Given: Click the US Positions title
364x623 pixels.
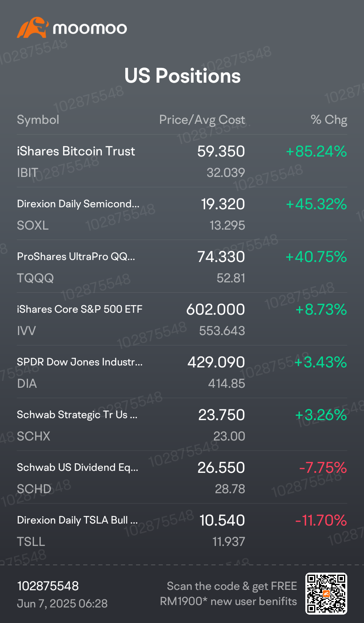Looking at the screenshot, I should click(x=182, y=76).
